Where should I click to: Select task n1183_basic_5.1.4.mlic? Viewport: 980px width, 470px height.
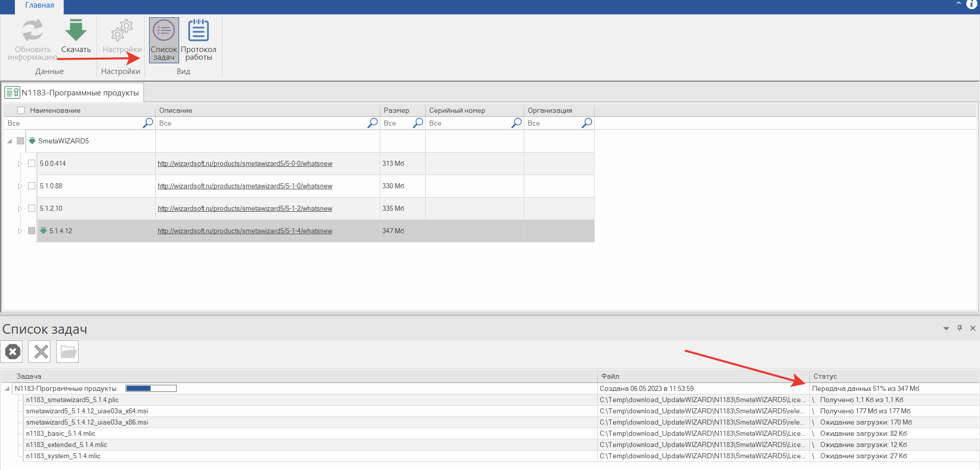click(61, 433)
